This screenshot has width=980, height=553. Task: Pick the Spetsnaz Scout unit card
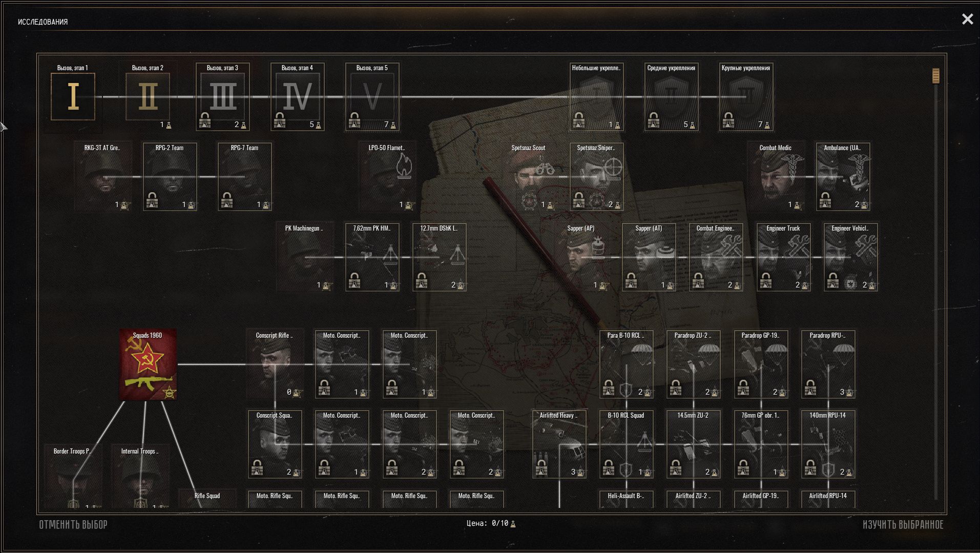click(x=529, y=177)
